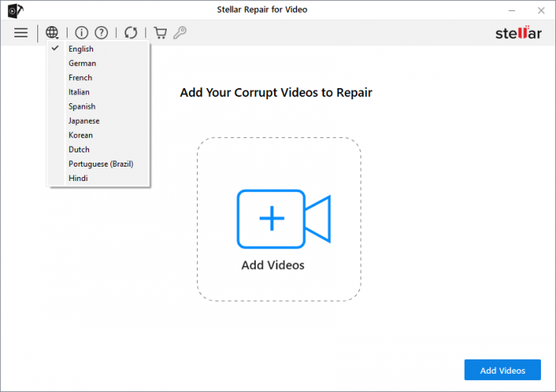Set language to Spanish
The width and height of the screenshot is (556, 392).
(82, 106)
